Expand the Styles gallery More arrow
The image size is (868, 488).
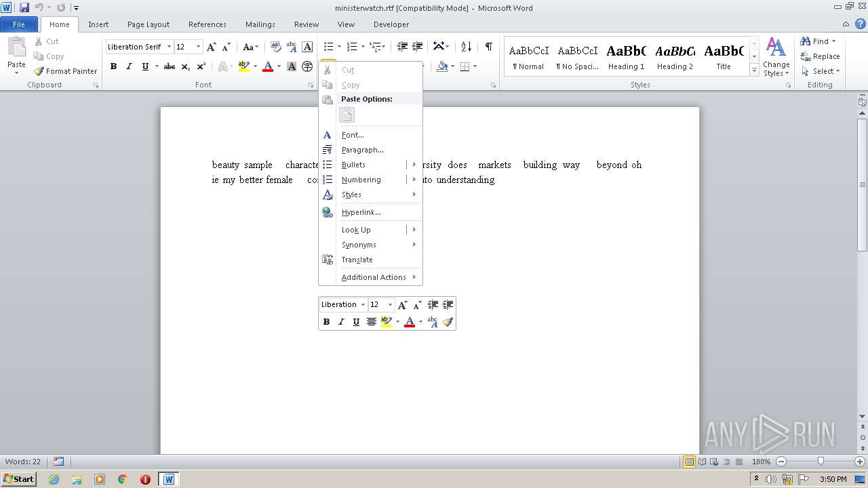[x=754, y=70]
